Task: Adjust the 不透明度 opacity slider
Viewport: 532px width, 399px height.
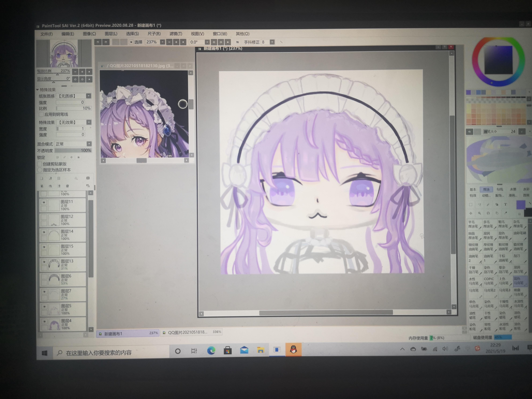Action: [73, 151]
